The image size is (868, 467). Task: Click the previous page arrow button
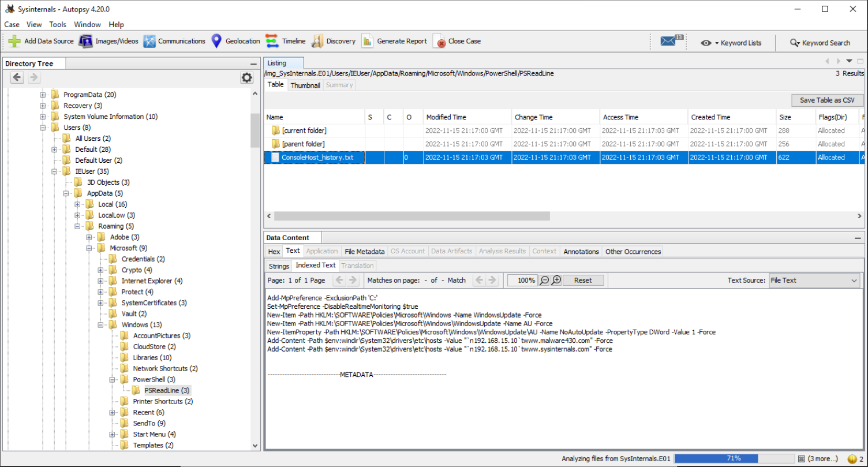pos(339,280)
